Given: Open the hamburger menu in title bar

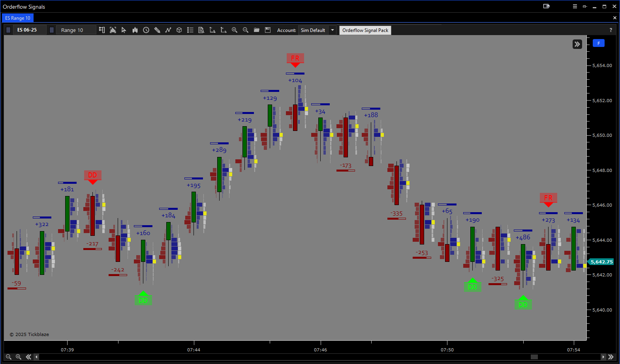Looking at the screenshot, I should click(575, 6).
